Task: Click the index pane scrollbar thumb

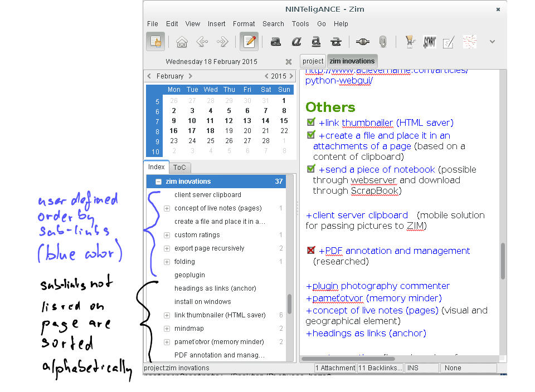Action: point(289,303)
